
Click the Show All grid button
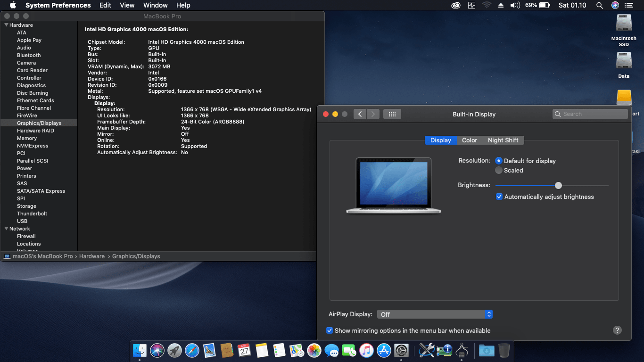coord(392,114)
